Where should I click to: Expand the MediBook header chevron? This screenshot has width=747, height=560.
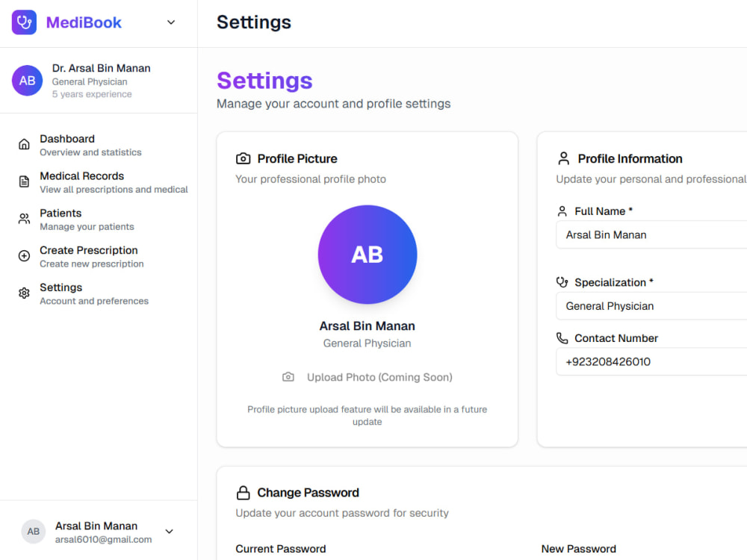tap(171, 22)
